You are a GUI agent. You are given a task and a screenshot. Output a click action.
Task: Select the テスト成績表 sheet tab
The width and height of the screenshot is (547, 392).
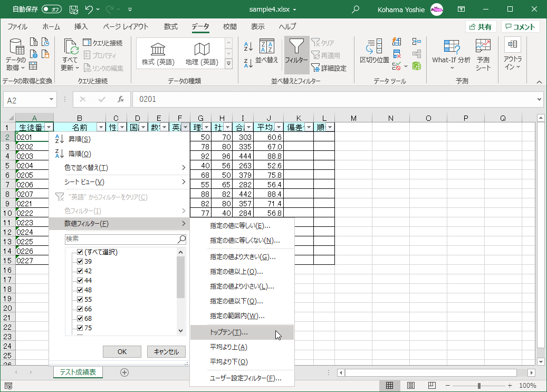pos(78,372)
